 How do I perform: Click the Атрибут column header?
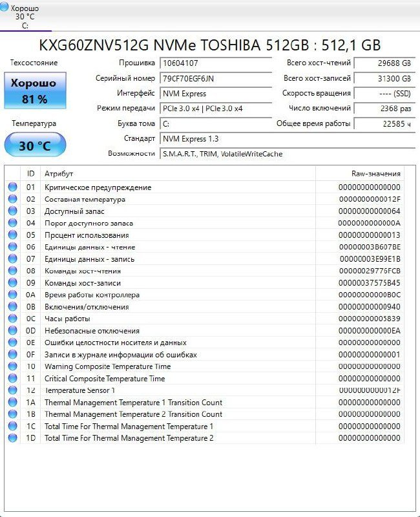coord(58,174)
